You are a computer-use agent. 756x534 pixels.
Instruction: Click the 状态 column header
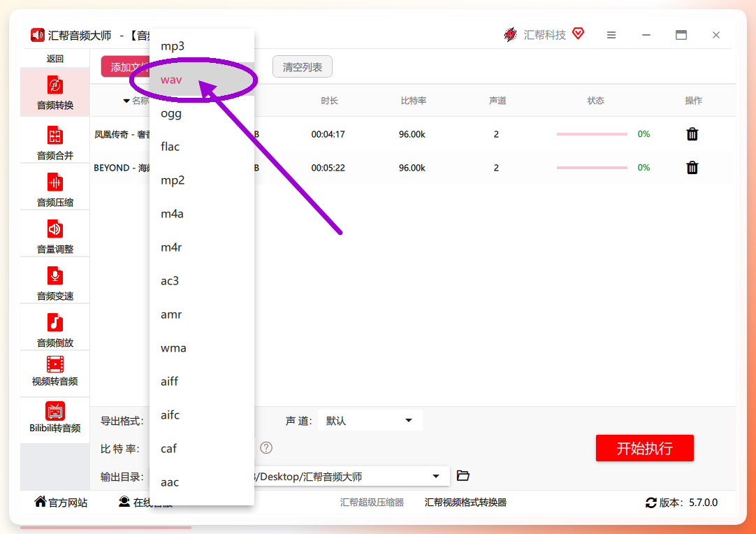click(595, 101)
